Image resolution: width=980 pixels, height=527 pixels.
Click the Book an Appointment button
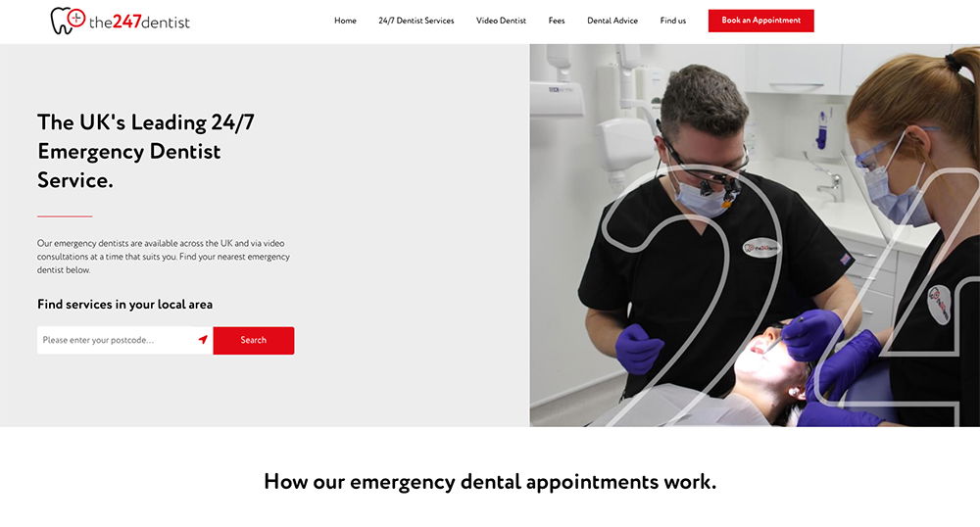[x=760, y=21]
